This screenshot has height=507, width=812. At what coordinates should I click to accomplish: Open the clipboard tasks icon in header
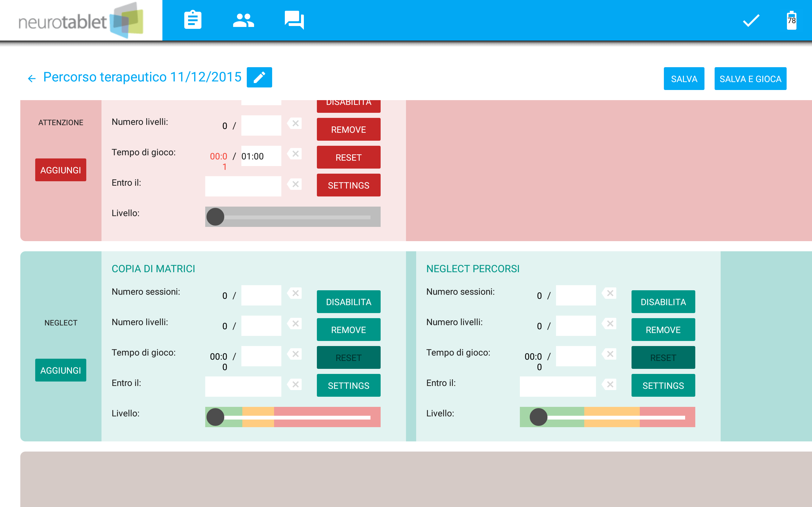pyautogui.click(x=193, y=20)
